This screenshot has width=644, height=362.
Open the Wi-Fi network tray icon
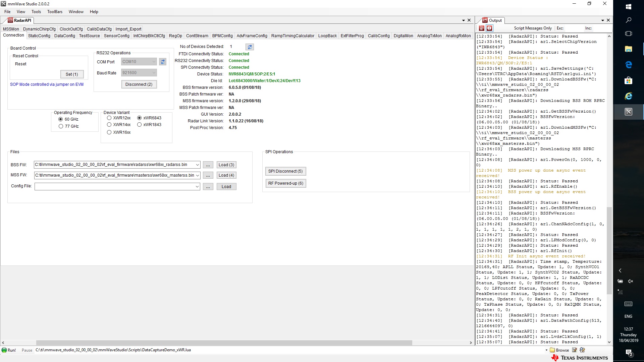(620, 292)
